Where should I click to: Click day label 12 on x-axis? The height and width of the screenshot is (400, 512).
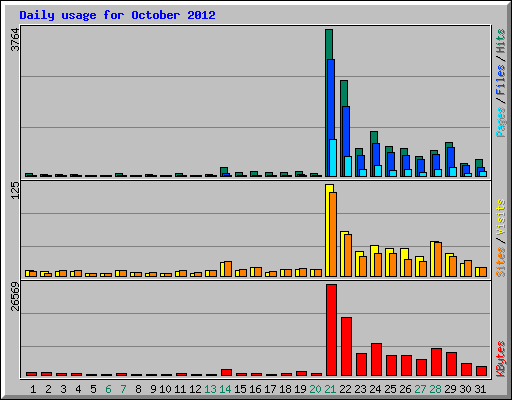pos(195,389)
